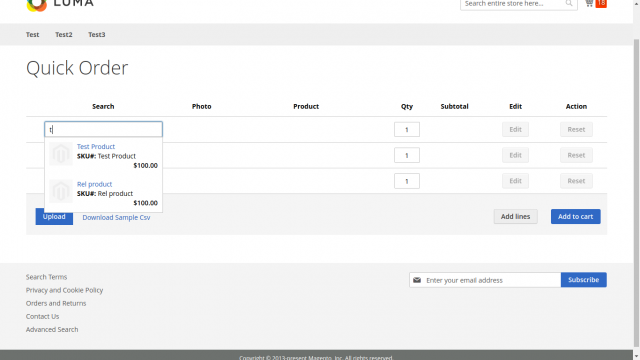This screenshot has width=640, height=360.
Task: Focus the store search field
Action: 519,4
